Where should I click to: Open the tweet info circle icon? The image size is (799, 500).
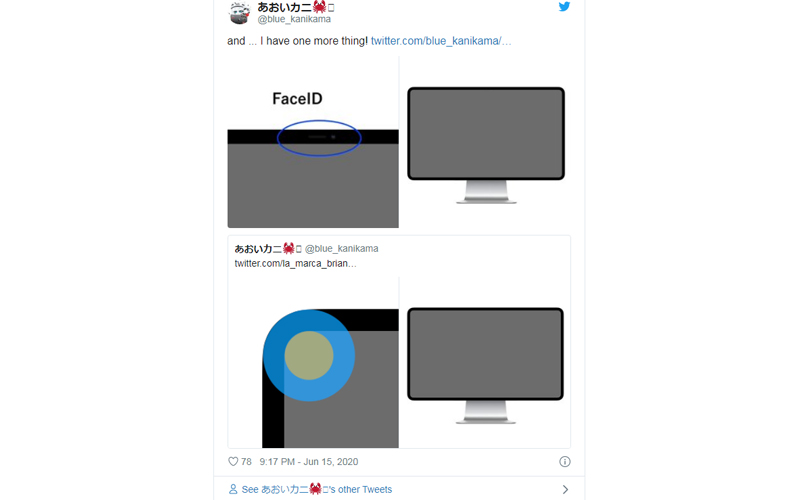tap(565, 461)
